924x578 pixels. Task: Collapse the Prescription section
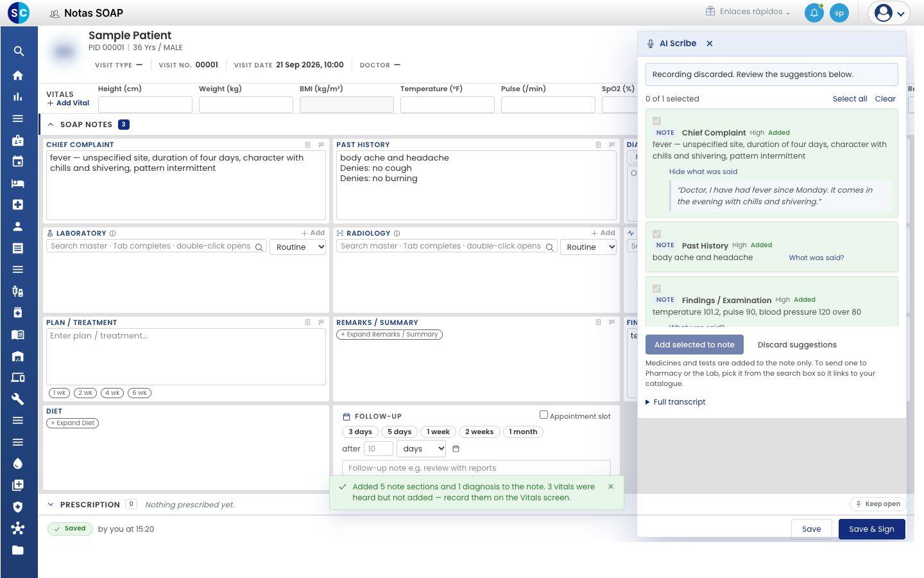point(51,505)
